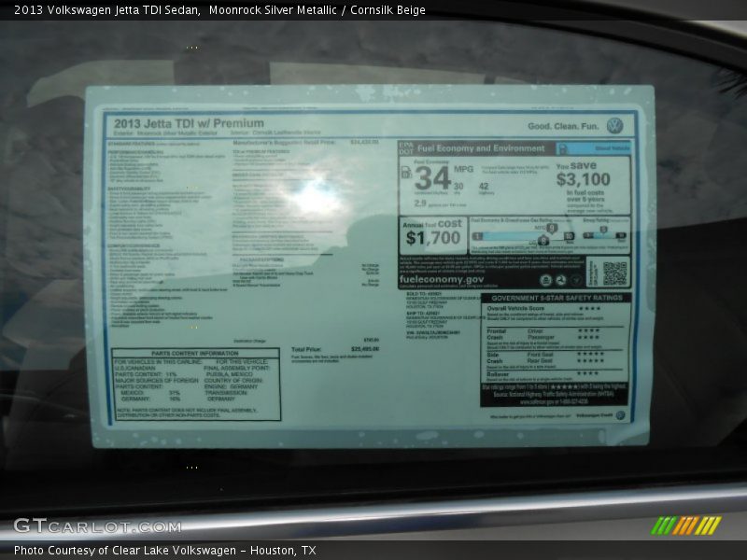747x560 pixels.
Task: Click the Volkswagen logo beside Good. Clean. Fun.
Action: [613, 125]
